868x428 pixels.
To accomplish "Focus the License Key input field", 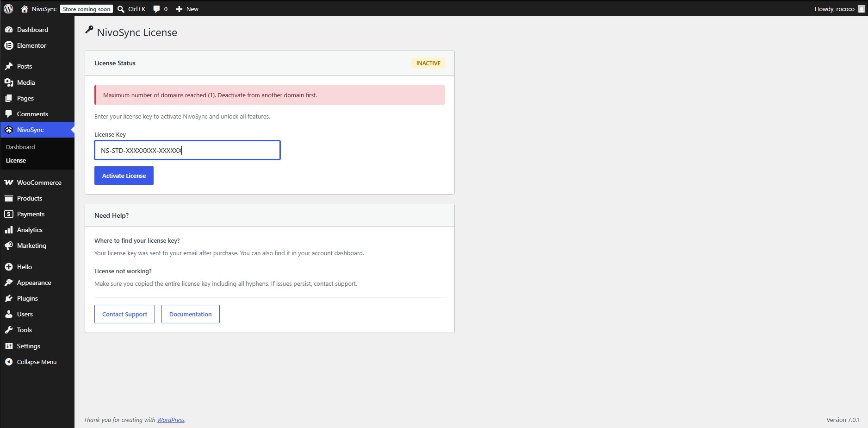I will 187,150.
